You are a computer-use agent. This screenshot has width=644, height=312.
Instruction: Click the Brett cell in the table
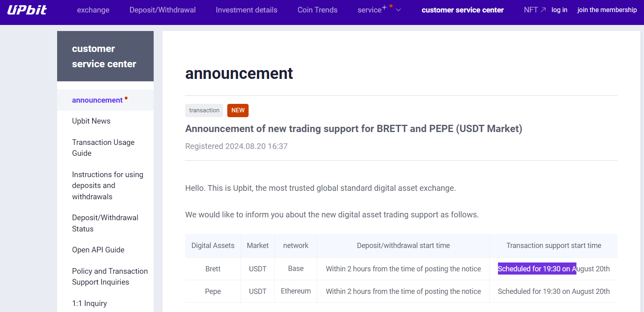click(213, 269)
